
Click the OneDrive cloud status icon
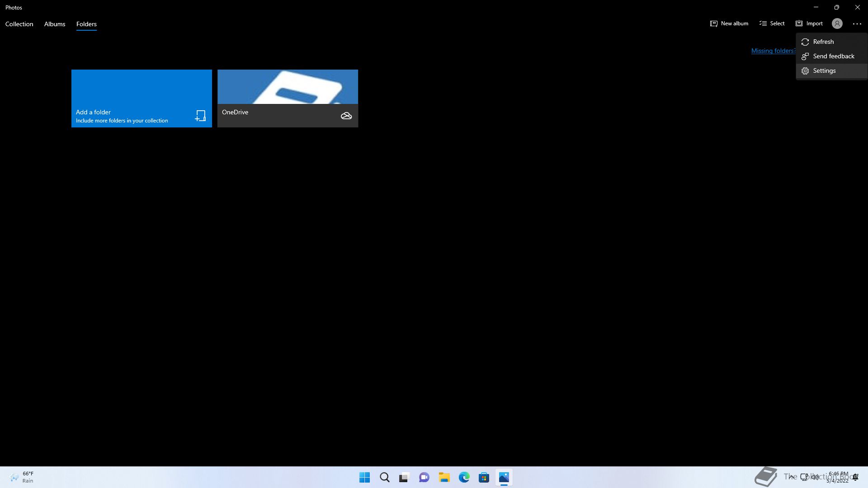pyautogui.click(x=346, y=116)
